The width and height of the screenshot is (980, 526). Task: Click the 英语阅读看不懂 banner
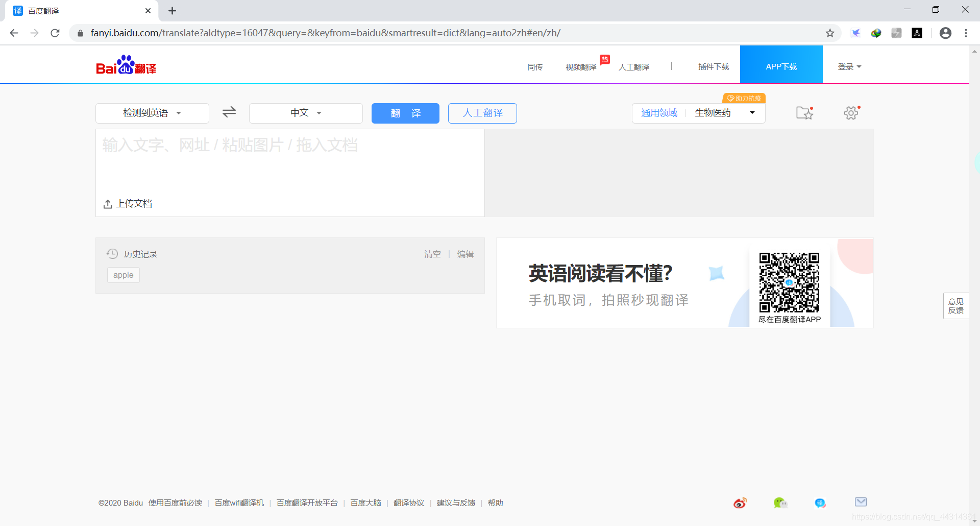tap(684, 283)
